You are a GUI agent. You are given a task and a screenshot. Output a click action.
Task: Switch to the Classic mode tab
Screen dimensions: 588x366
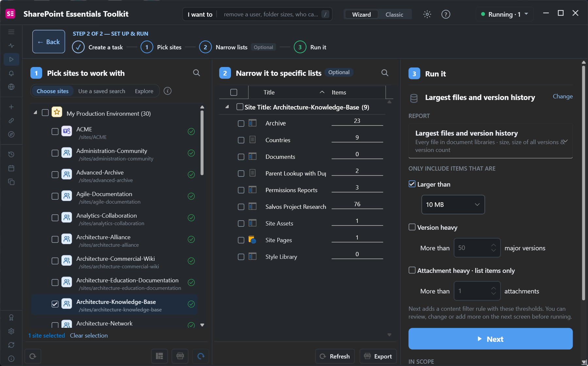pyautogui.click(x=394, y=14)
